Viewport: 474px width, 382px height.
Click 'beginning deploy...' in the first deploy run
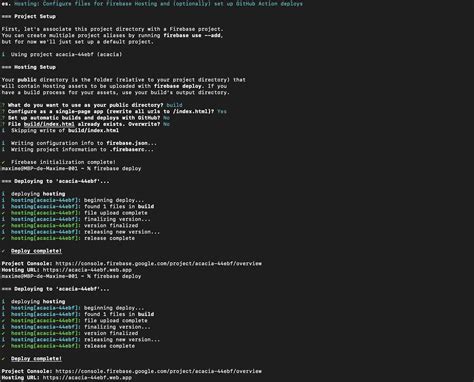(114, 200)
